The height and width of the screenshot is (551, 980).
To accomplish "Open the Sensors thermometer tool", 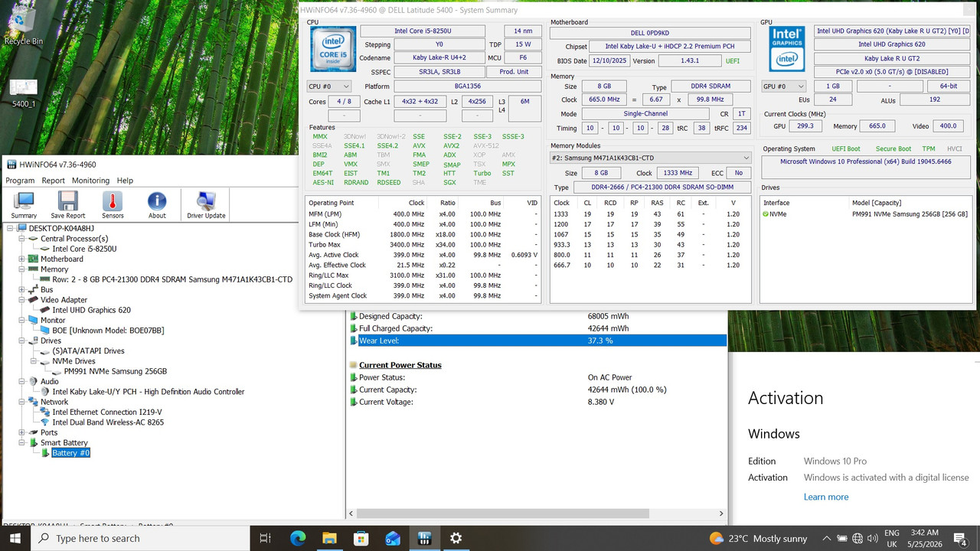I will 113,204.
